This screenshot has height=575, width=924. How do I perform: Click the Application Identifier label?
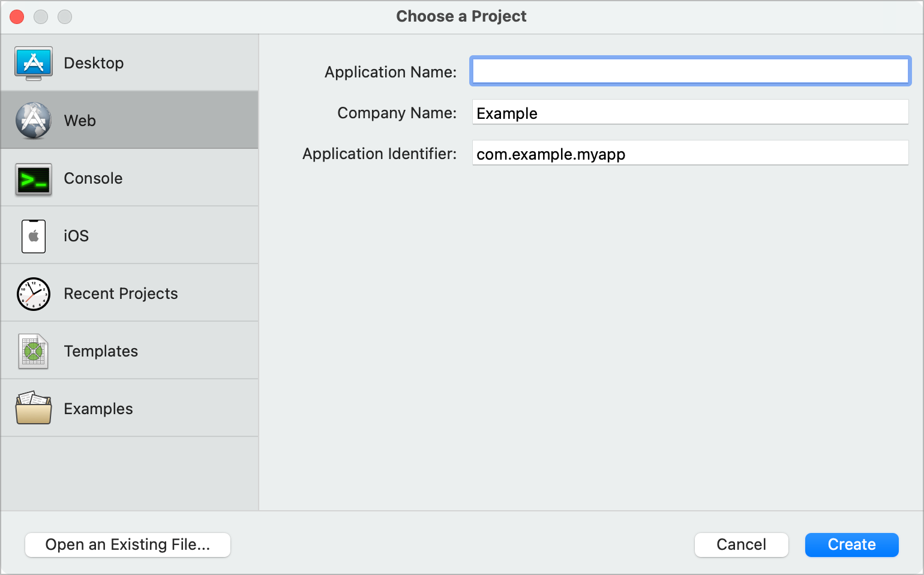380,154
